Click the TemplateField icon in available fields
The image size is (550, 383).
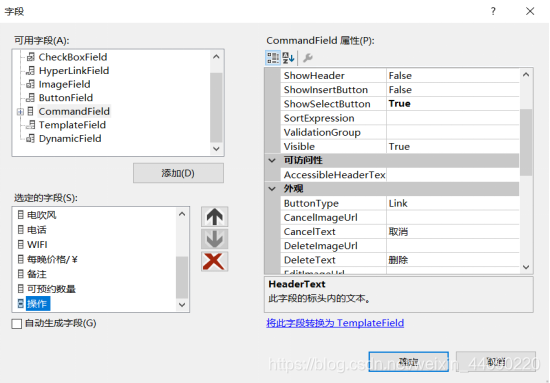tap(31, 125)
